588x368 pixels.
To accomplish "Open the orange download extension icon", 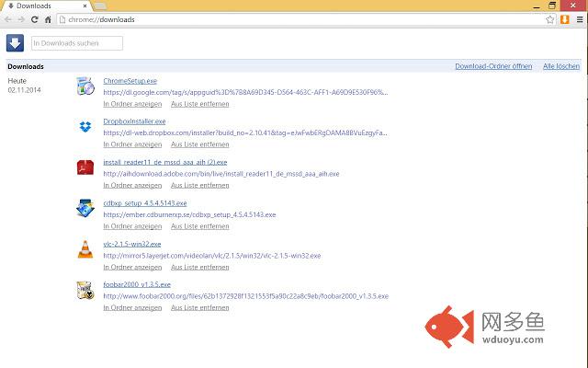I will [x=565, y=19].
